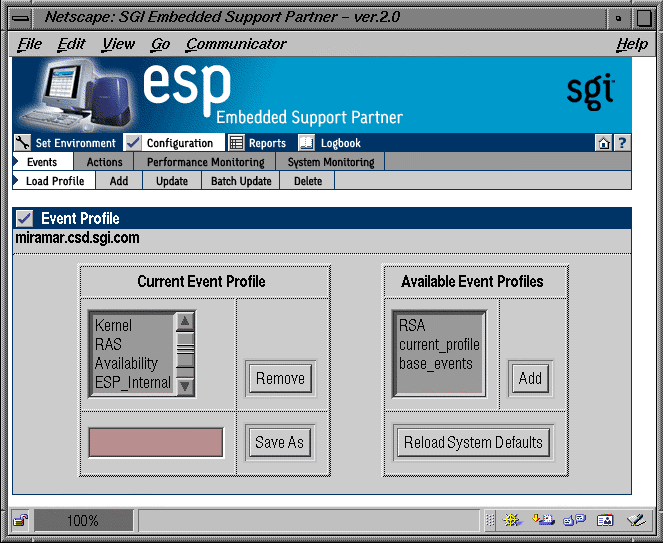Open the Mailbox icon in component bar

[x=544, y=520]
